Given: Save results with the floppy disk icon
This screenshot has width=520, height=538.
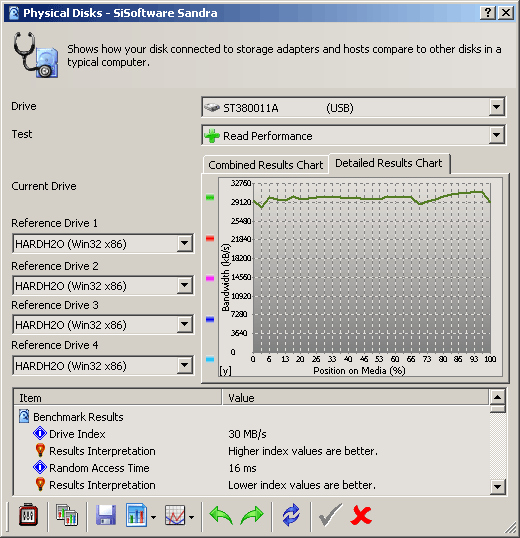Looking at the screenshot, I should 106,515.
